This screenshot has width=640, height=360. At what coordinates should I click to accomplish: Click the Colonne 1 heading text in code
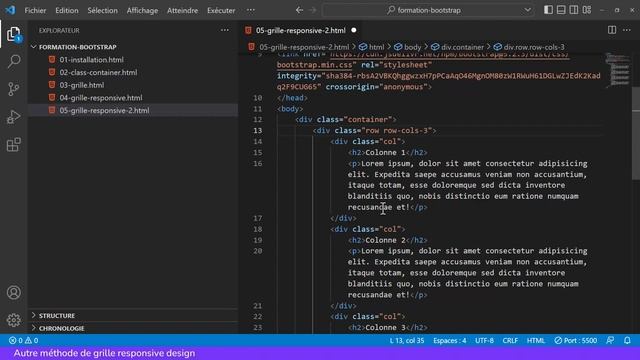tap(385, 152)
